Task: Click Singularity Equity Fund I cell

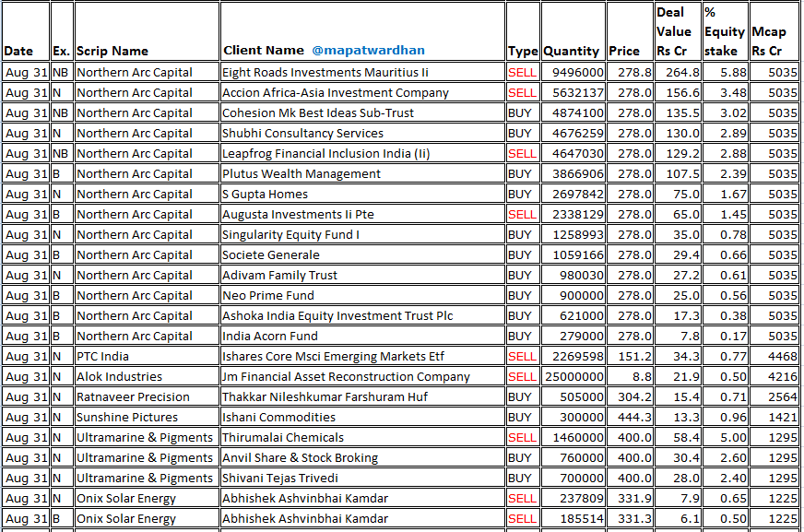Action: click(x=362, y=235)
